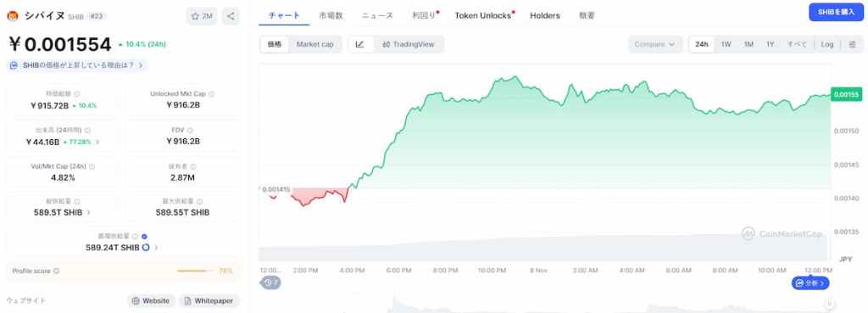Open the Whitepaper link button

(x=209, y=301)
